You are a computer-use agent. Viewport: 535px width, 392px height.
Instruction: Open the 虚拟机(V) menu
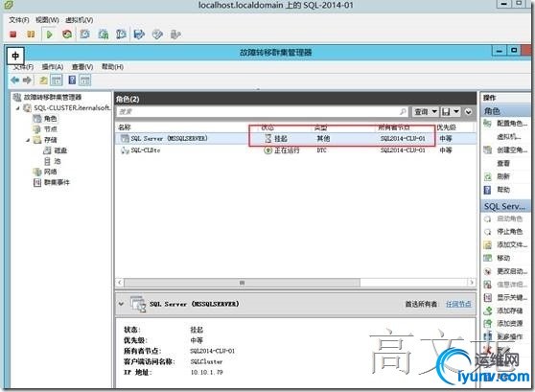pos(80,20)
